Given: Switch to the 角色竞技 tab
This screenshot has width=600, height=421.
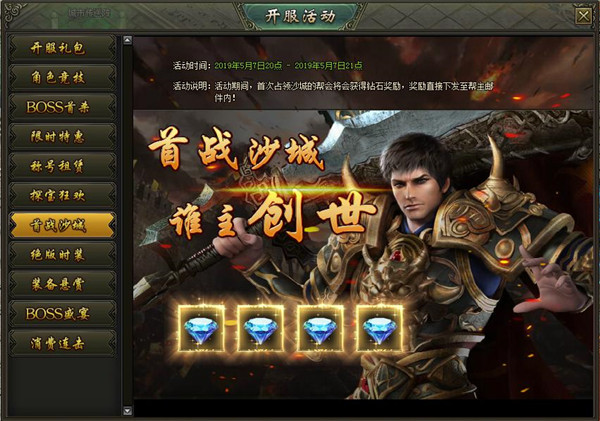Looking at the screenshot, I should pyautogui.click(x=62, y=78).
